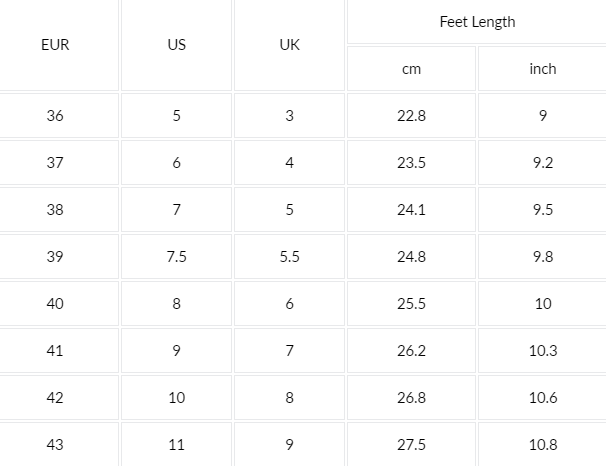This screenshot has width=606, height=466.
Task: Click the 24.1 cm cell
Action: (411, 210)
